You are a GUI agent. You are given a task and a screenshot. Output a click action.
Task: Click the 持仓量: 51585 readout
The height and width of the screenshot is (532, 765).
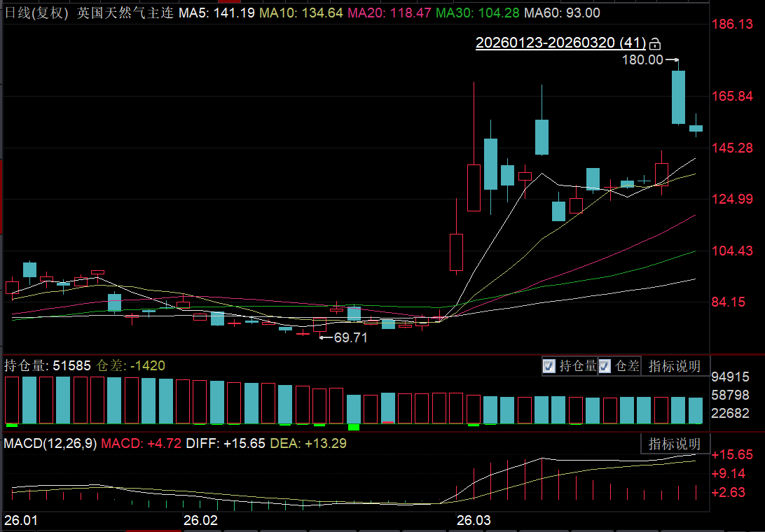tap(48, 365)
